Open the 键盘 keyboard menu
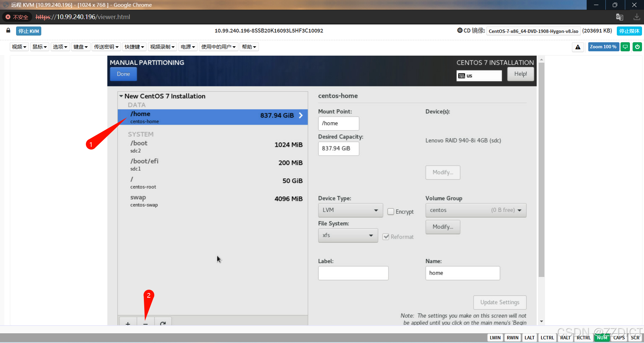Viewport: 644px width, 343px height. pos(80,47)
